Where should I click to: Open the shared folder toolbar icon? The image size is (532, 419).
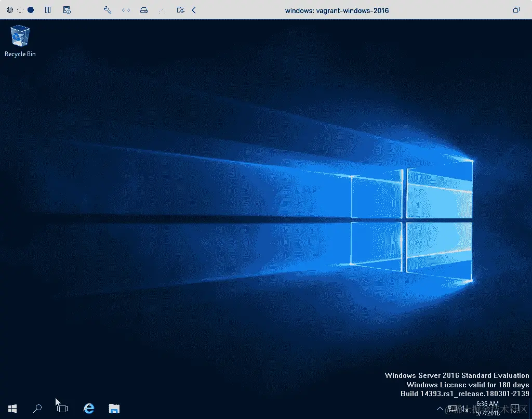181,10
